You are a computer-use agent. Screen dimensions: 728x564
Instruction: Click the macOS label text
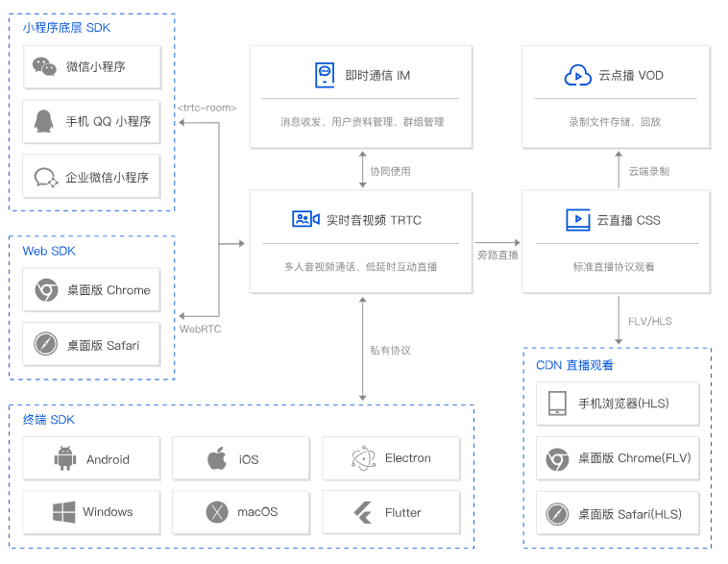coord(257,512)
